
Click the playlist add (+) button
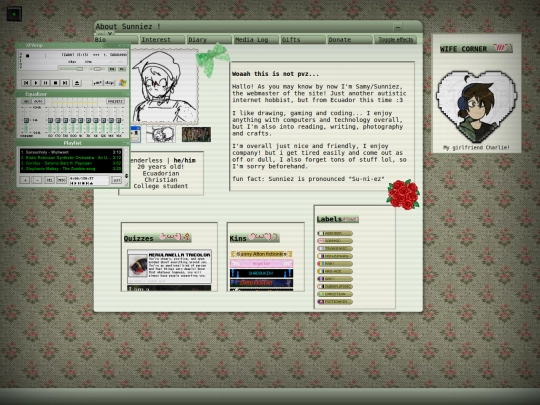pos(25,180)
